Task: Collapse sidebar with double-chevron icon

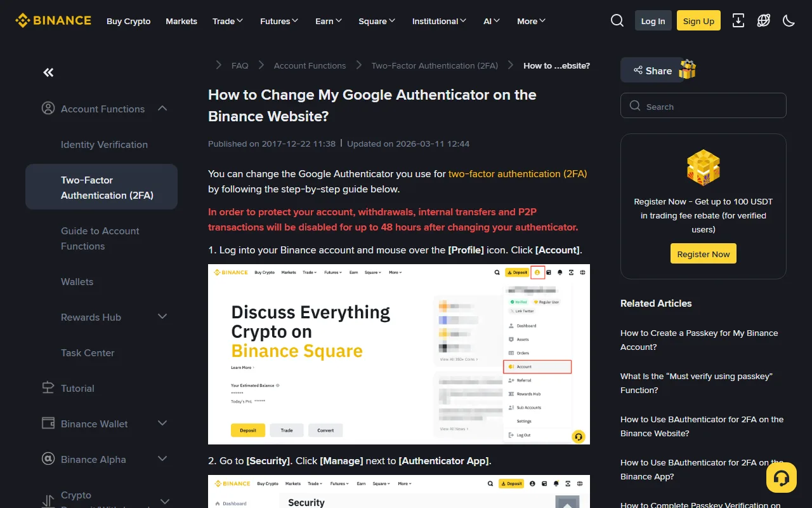Action: 48,72
